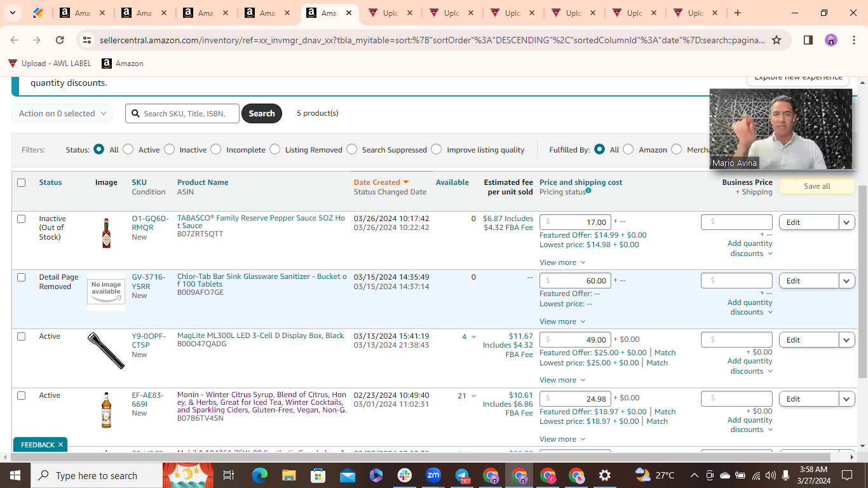Sort by the SKU column header
Viewport: 868px width, 488px height.
[x=139, y=182]
